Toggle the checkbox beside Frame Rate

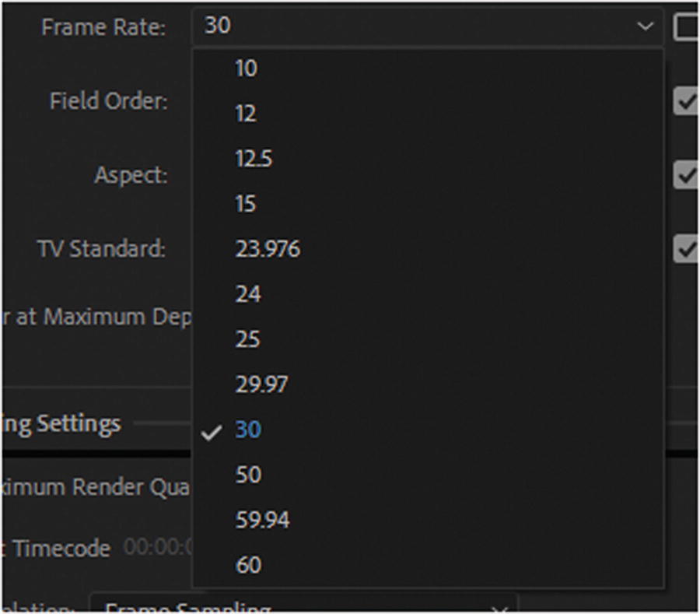pos(686,26)
